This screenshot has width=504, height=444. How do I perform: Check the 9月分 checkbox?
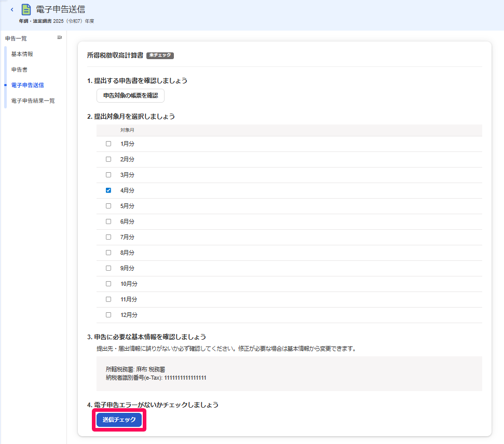[108, 268]
